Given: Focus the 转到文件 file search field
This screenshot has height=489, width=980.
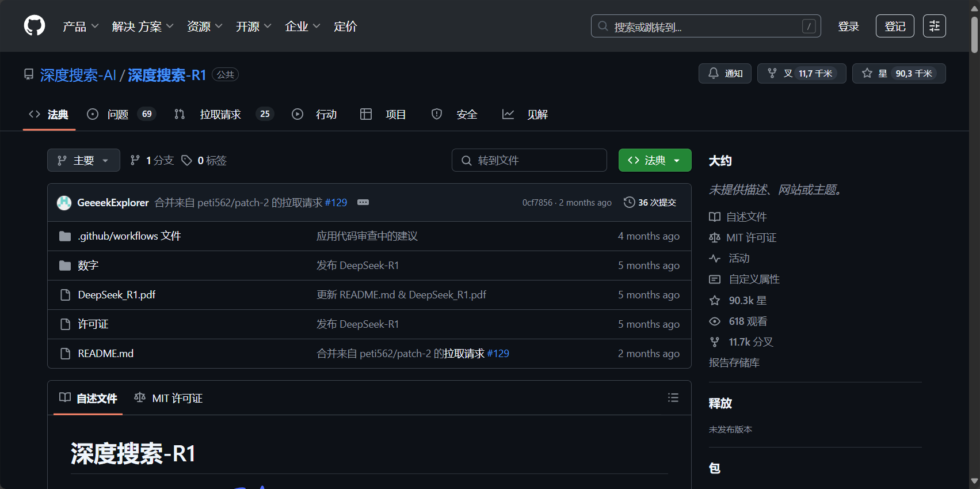Looking at the screenshot, I should (529, 160).
